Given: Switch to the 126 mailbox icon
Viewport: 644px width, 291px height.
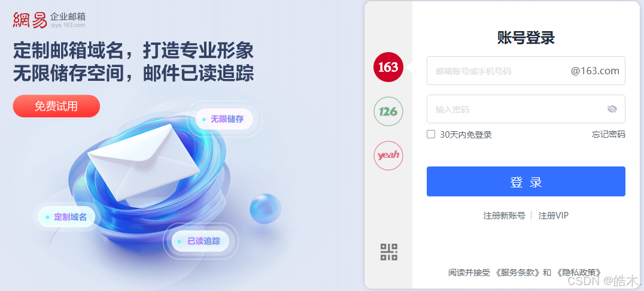Looking at the screenshot, I should 388,111.
